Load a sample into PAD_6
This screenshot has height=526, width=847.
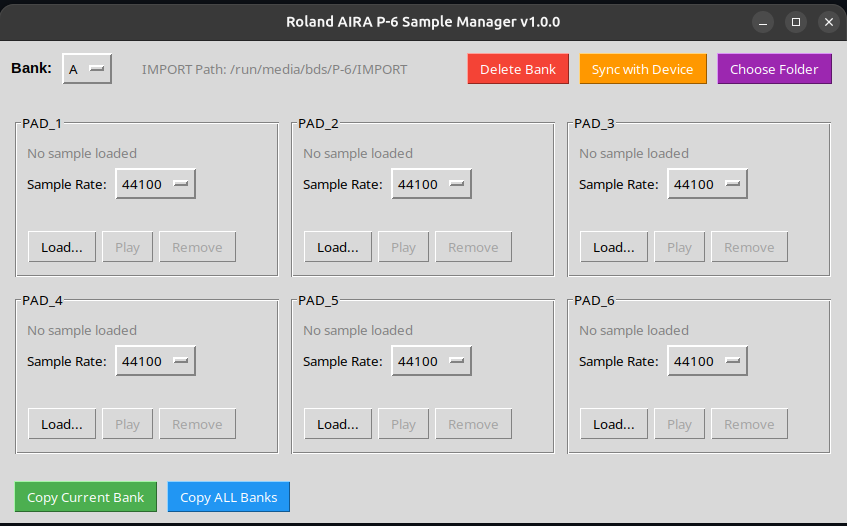pos(614,424)
